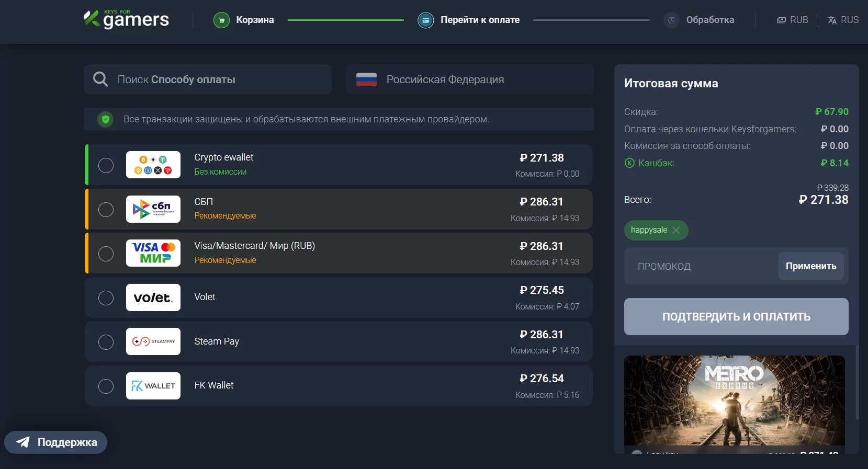868x469 pixels.
Task: Click the magnifier search icon
Action: (x=100, y=79)
